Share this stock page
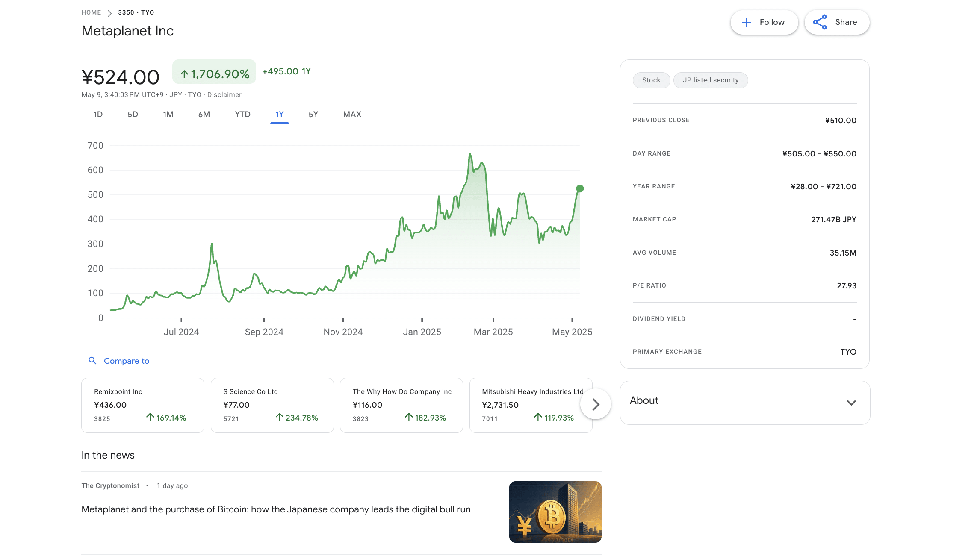The width and height of the screenshot is (980, 559). click(x=837, y=22)
